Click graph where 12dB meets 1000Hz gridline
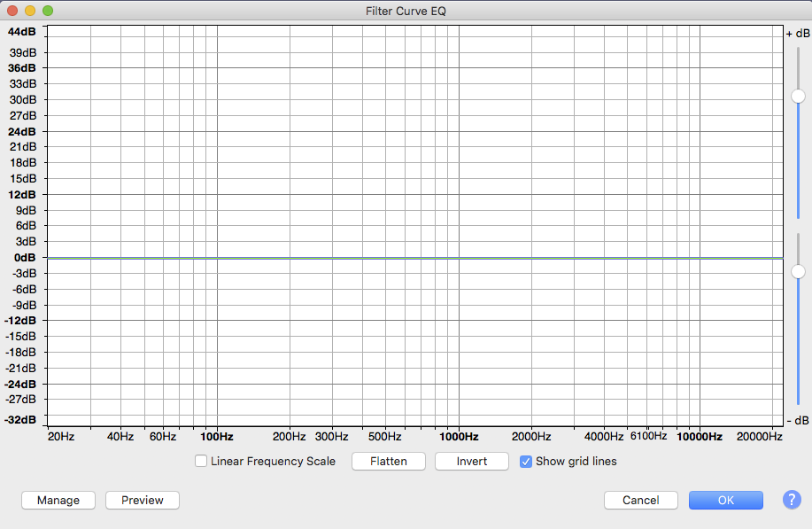 pos(459,194)
